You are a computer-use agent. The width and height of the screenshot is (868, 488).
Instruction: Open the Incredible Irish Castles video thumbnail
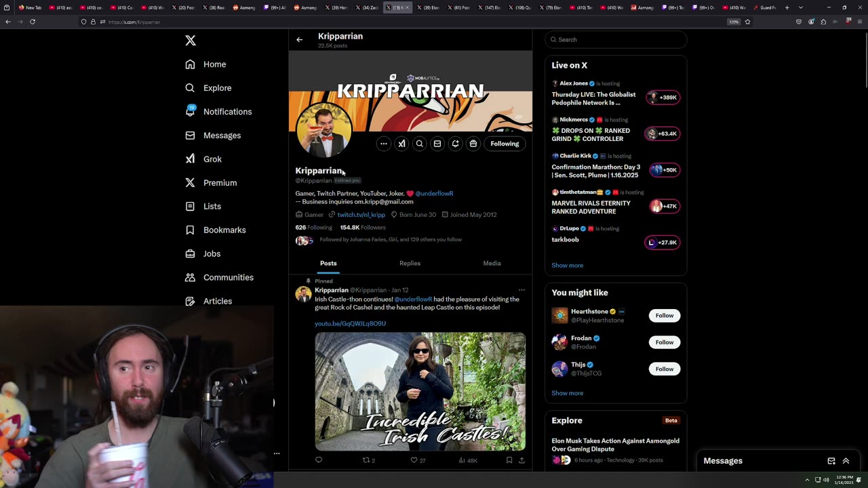[420, 391]
